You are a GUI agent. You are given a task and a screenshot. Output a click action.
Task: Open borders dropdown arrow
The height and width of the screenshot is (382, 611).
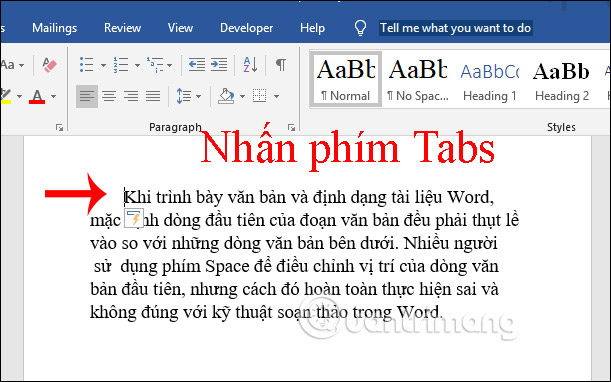click(x=276, y=96)
